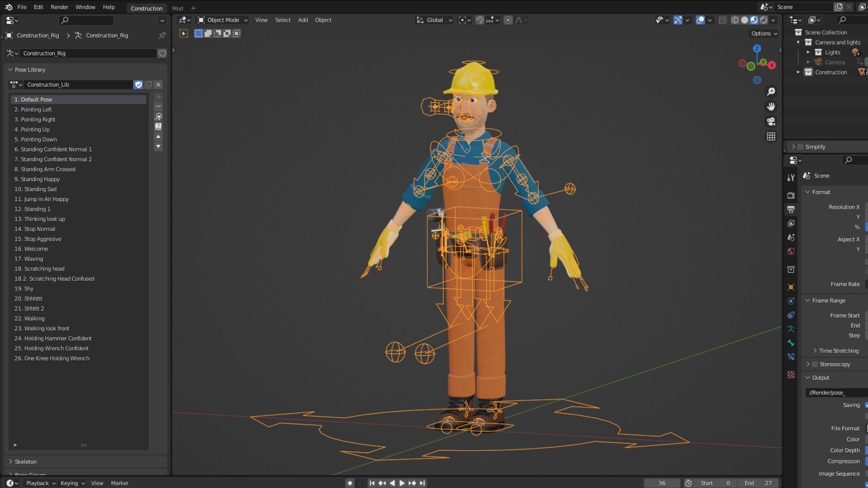This screenshot has width=868, height=488.
Task: Open the Playback popover in timeline
Action: [x=40, y=483]
